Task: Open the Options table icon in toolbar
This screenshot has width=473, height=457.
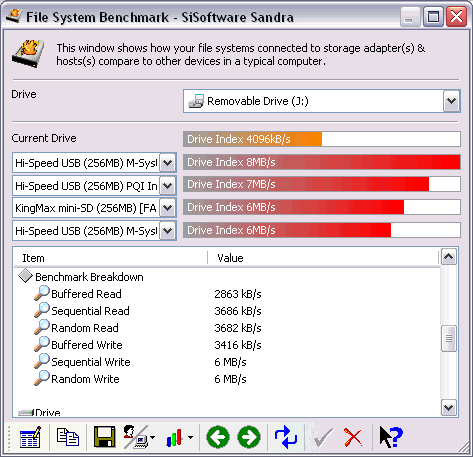Action: coord(30,437)
